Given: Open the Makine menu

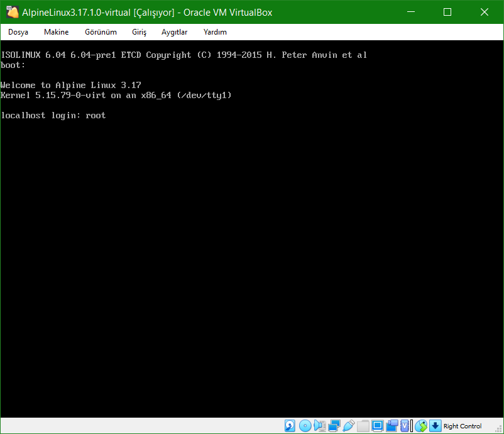Looking at the screenshot, I should click(x=57, y=32).
